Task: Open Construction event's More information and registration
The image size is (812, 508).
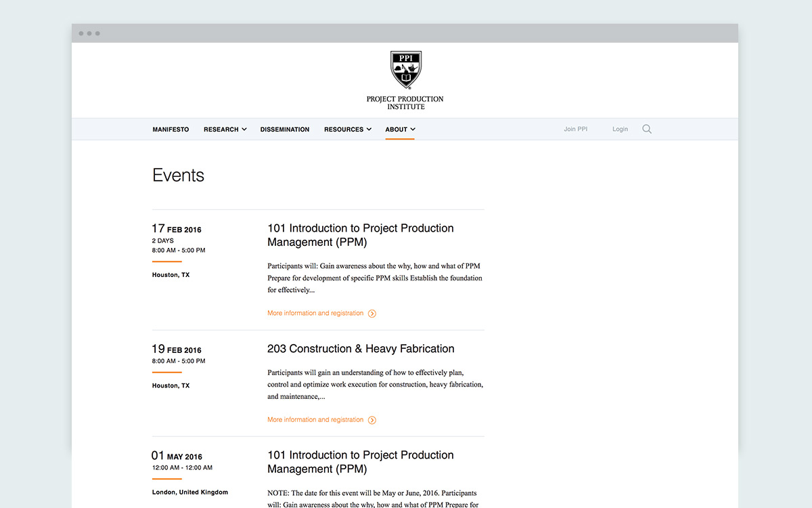Action: tap(315, 420)
